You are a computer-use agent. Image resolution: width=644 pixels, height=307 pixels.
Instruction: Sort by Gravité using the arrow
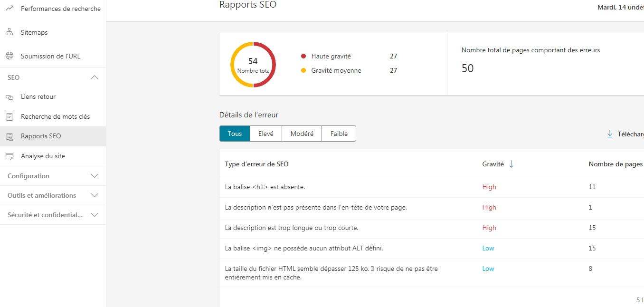tap(511, 164)
